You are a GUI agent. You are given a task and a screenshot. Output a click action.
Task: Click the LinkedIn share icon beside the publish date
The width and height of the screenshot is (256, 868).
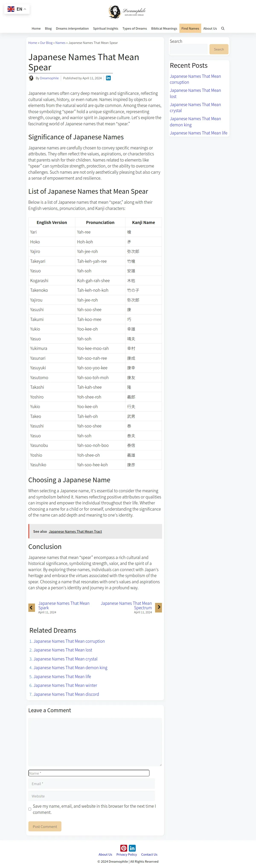pos(108,78)
